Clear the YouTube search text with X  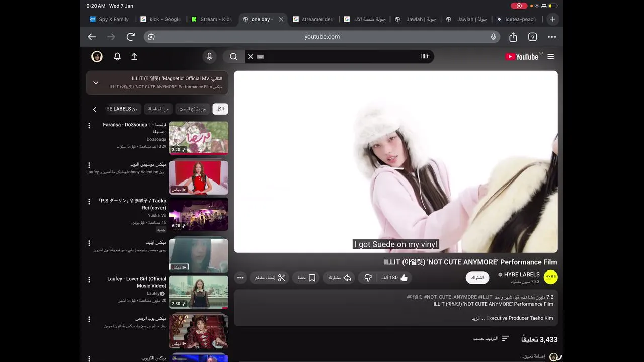point(251,57)
